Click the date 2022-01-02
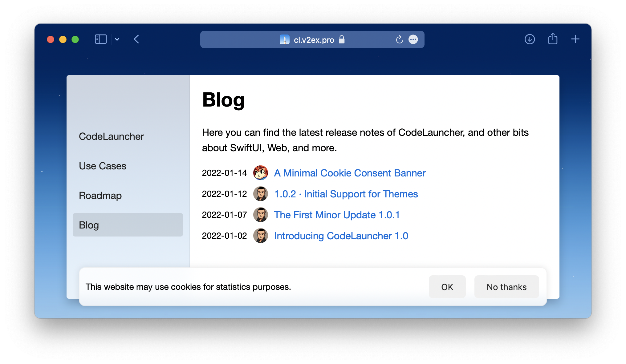626x364 pixels. [x=224, y=236]
